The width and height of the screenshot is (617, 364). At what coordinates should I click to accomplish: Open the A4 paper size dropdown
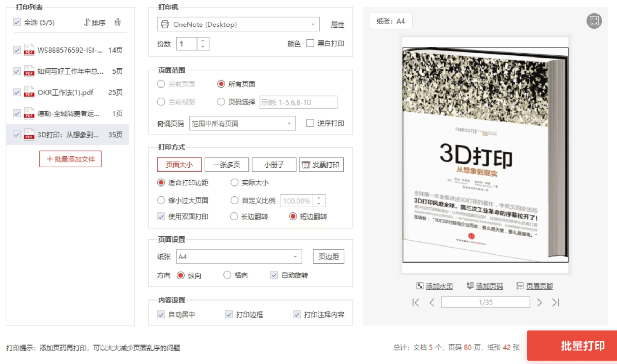click(239, 257)
